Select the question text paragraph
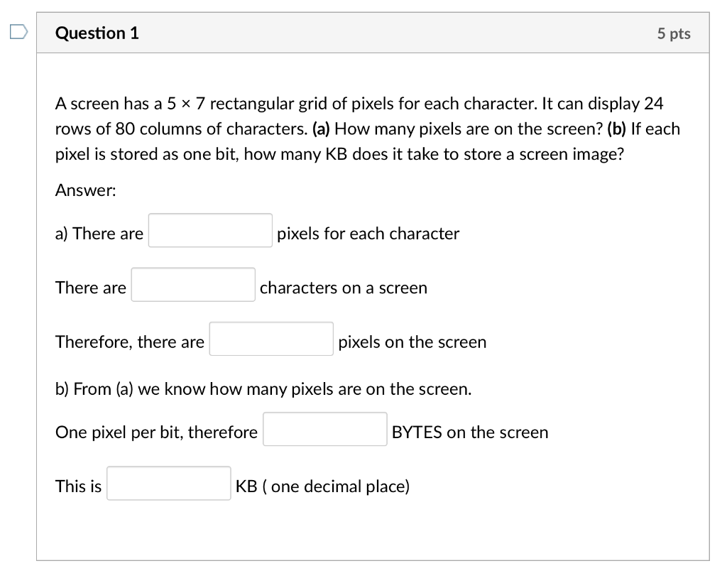This screenshot has height=588, width=727. [366, 129]
